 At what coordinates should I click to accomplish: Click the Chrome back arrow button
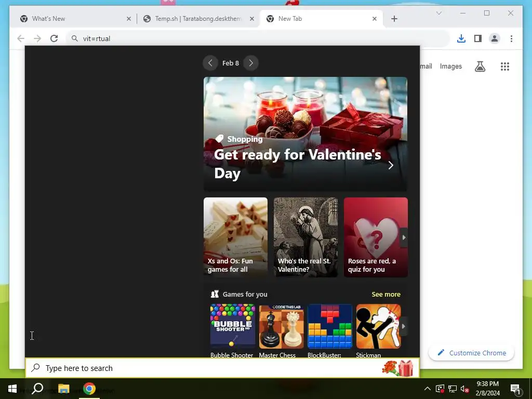(21, 38)
